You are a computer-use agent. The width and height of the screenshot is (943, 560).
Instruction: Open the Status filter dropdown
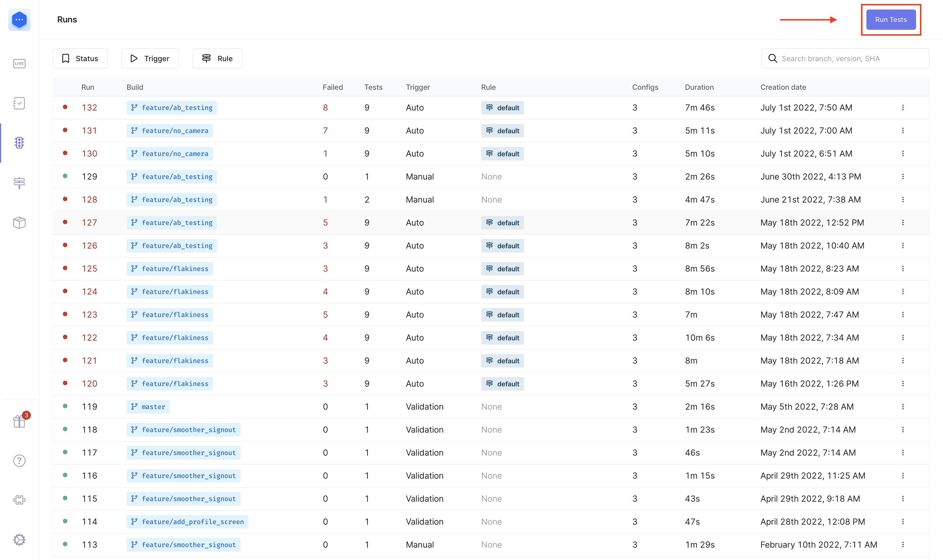[80, 58]
